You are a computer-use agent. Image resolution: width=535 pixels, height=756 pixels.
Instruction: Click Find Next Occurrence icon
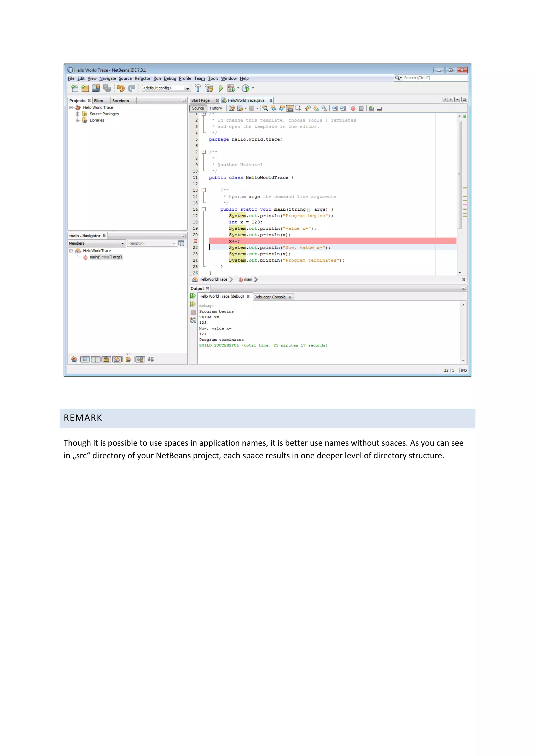point(282,108)
